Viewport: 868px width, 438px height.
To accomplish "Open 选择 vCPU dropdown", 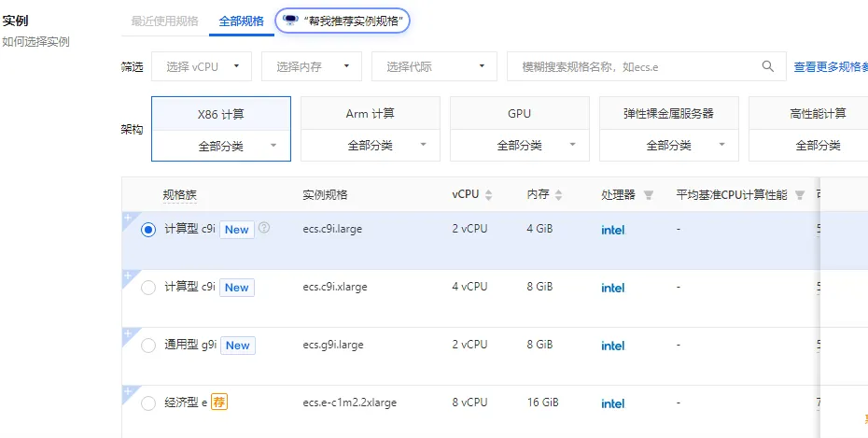I will coord(202,66).
